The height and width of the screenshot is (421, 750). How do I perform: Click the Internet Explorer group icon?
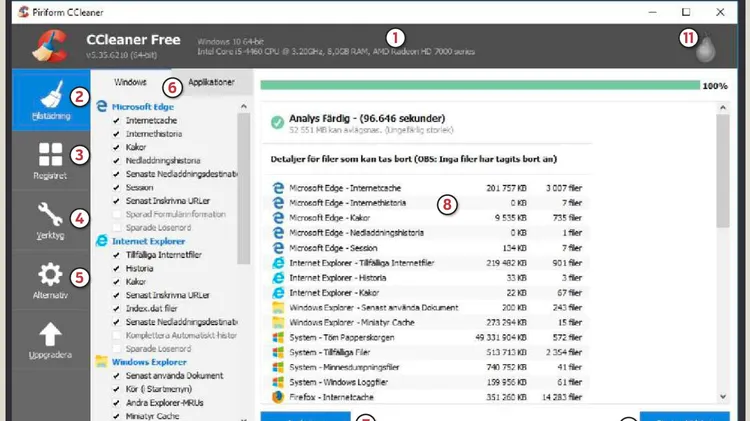click(102, 241)
